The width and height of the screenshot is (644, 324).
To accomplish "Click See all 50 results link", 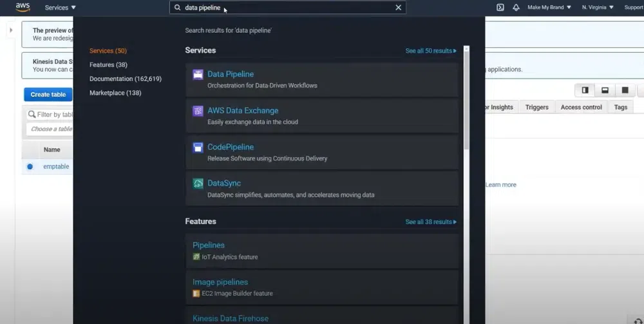I will pyautogui.click(x=431, y=51).
